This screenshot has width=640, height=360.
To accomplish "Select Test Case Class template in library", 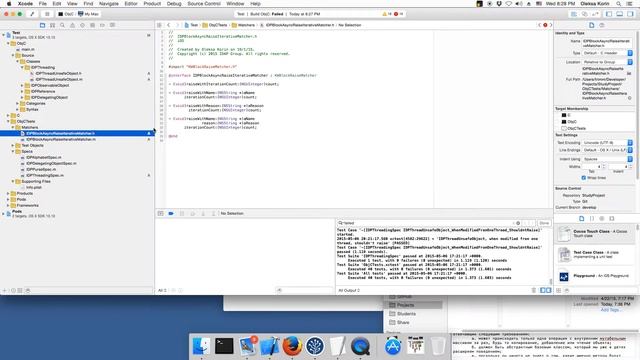I will click(596, 255).
